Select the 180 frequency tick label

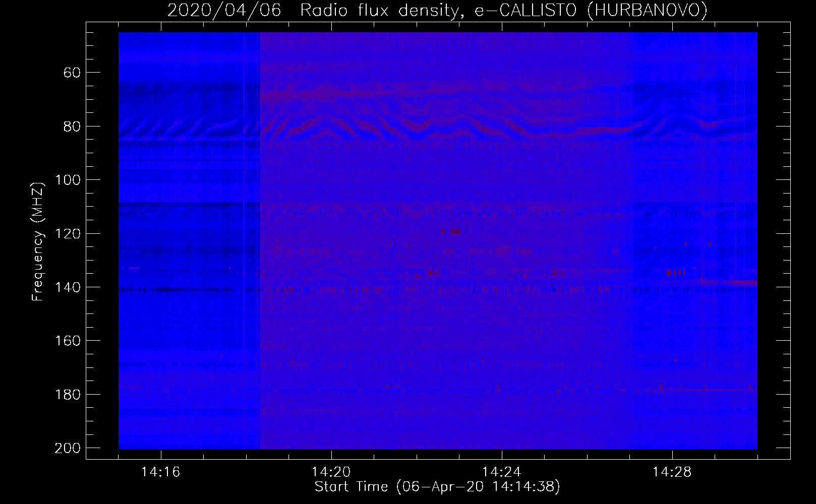pyautogui.click(x=68, y=395)
